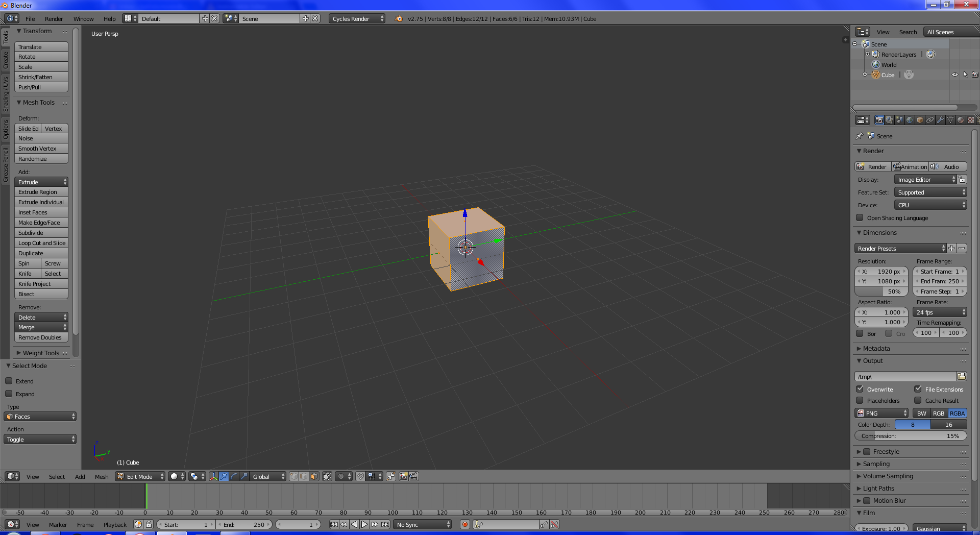Expand the Weight Tools panel
Screen dimensions: 980x535
pyautogui.click(x=40, y=353)
